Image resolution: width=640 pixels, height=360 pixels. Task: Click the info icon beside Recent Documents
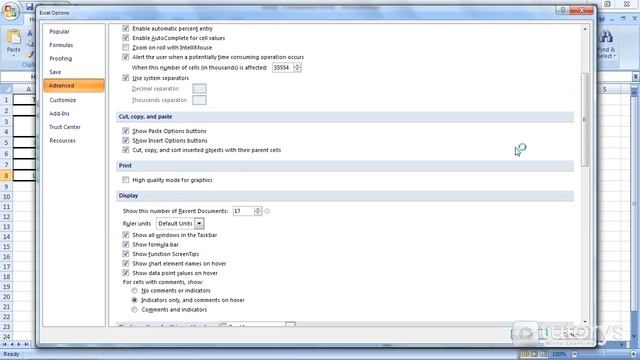coord(267,211)
